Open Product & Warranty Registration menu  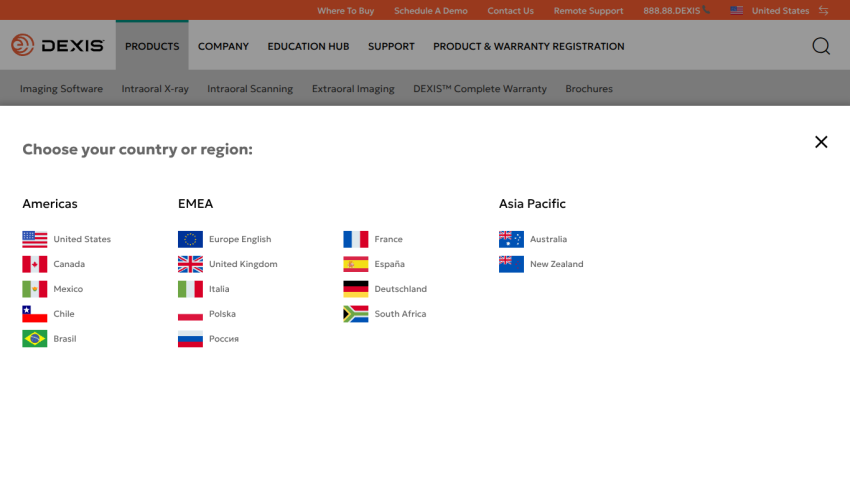click(529, 47)
